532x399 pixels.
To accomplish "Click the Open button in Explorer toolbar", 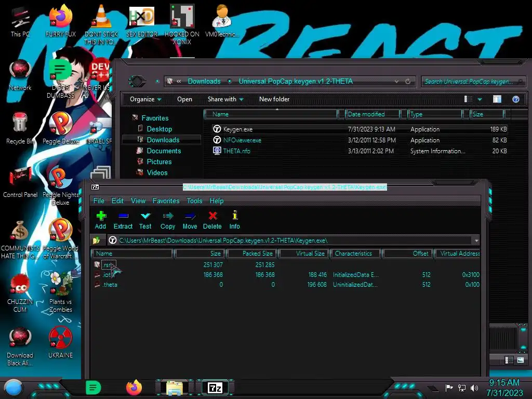I will (x=184, y=99).
